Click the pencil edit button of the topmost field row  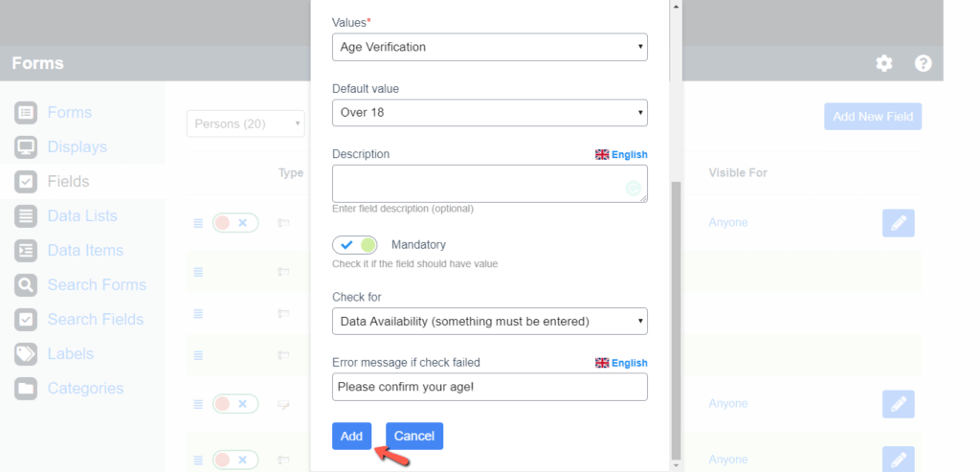pos(898,223)
